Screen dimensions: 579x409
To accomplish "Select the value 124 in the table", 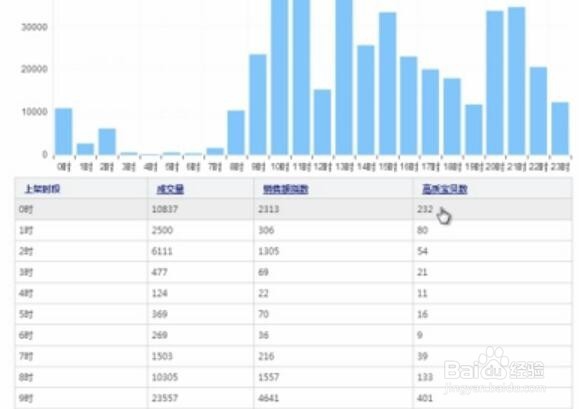I will click(x=160, y=293).
